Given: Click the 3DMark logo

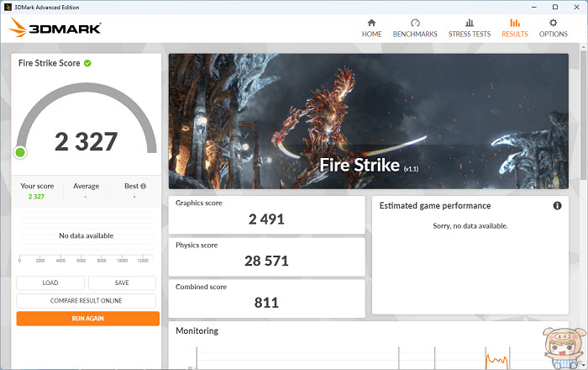Looking at the screenshot, I should pyautogui.click(x=55, y=28).
